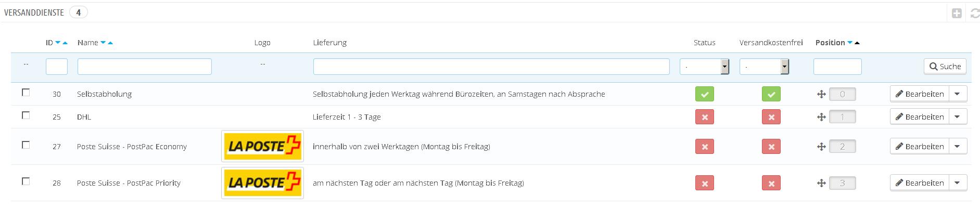
Task: Sort Name column ascending arrow
Action: (110, 43)
